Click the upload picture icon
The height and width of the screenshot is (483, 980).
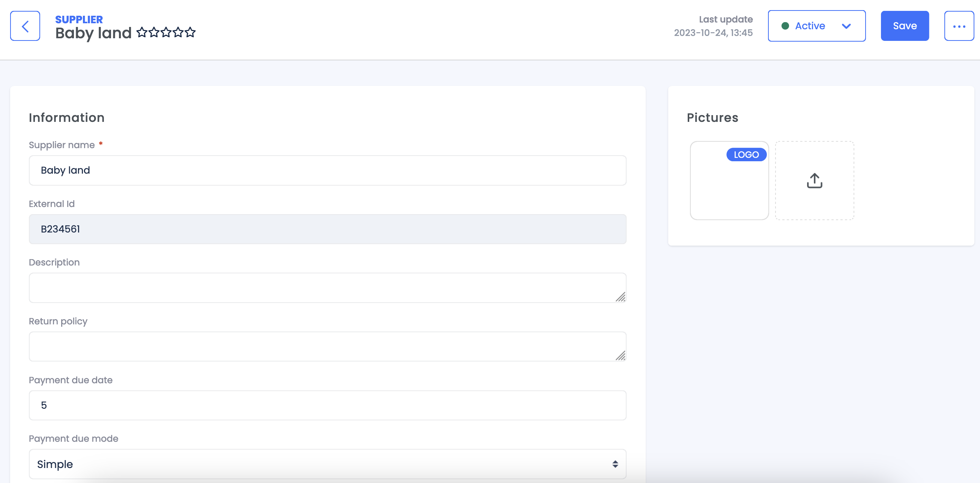tap(814, 181)
